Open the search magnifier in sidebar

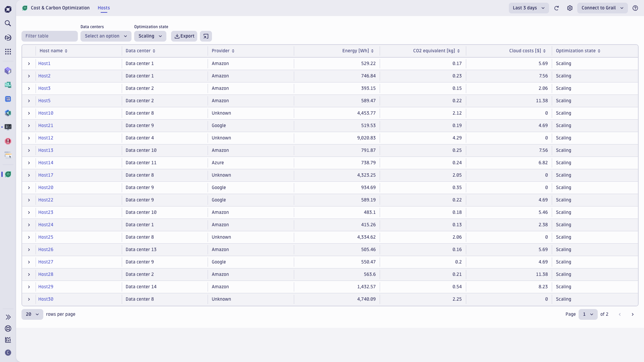coord(8,23)
